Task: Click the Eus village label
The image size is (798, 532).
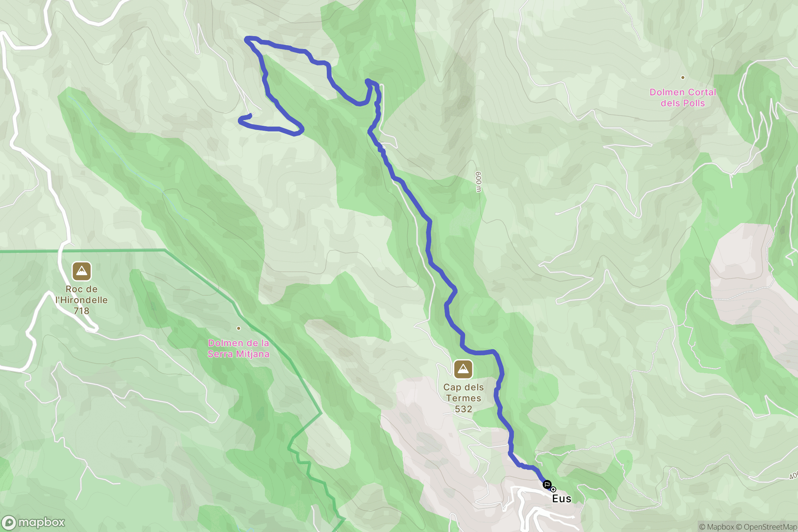Action: coord(562,499)
